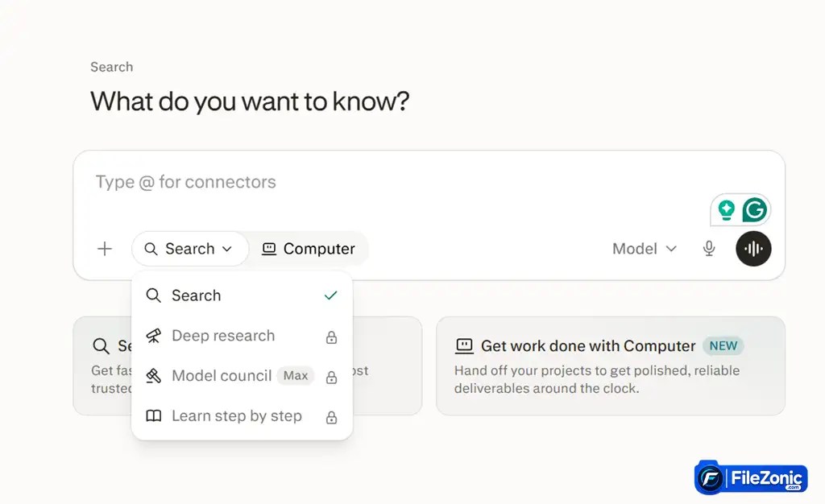Click the plus attach icon
The image size is (825, 504).
[105, 249]
